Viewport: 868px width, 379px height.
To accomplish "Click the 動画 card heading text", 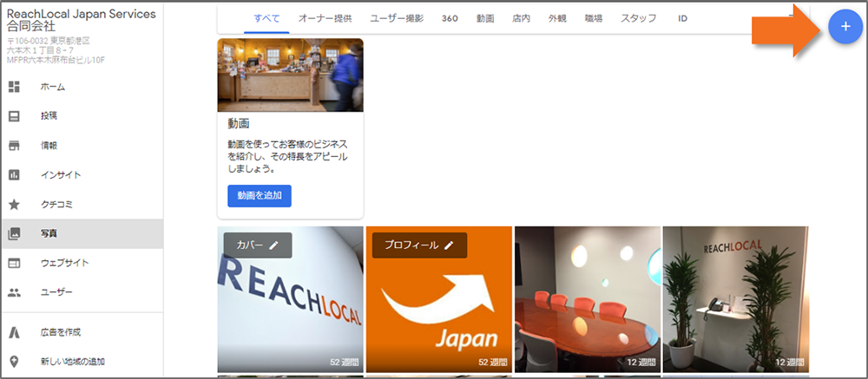I will [239, 123].
